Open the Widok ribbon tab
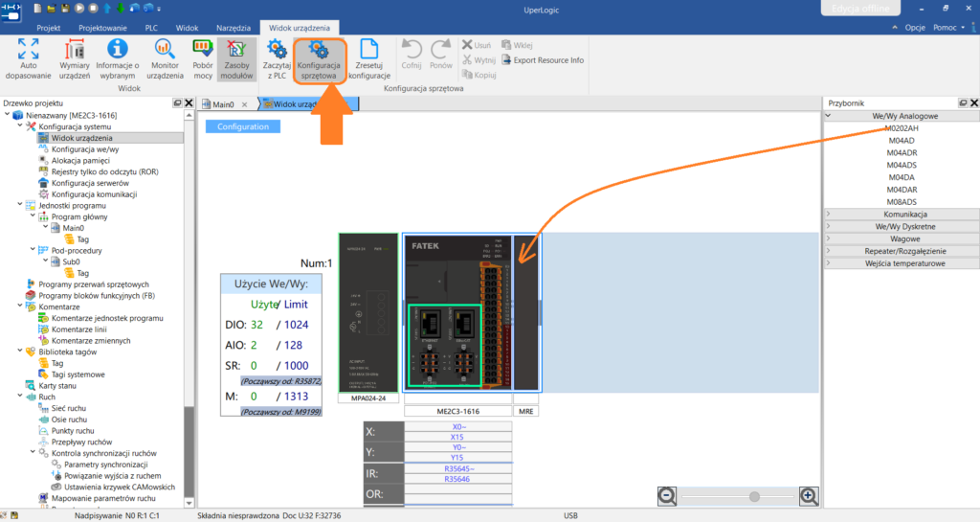 click(x=187, y=28)
